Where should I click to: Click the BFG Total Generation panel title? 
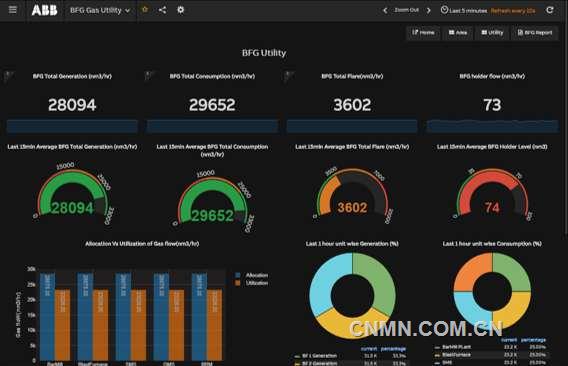click(x=72, y=76)
